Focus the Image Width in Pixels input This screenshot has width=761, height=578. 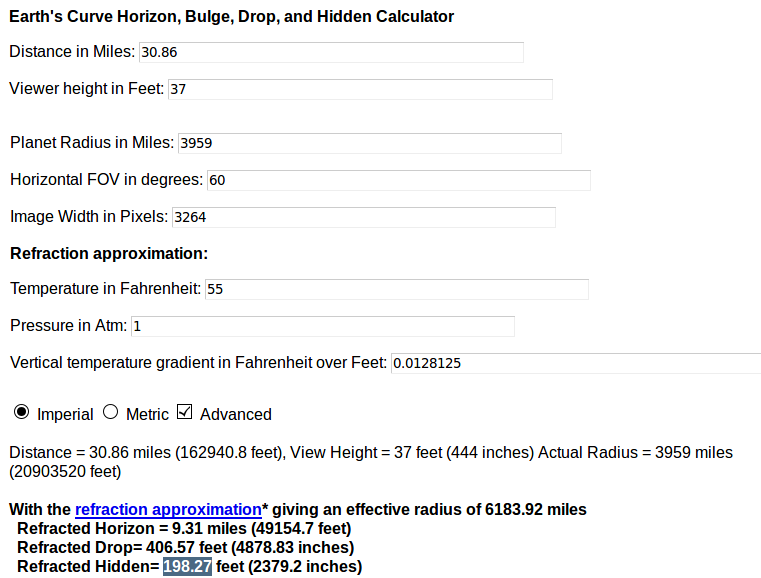coord(362,217)
